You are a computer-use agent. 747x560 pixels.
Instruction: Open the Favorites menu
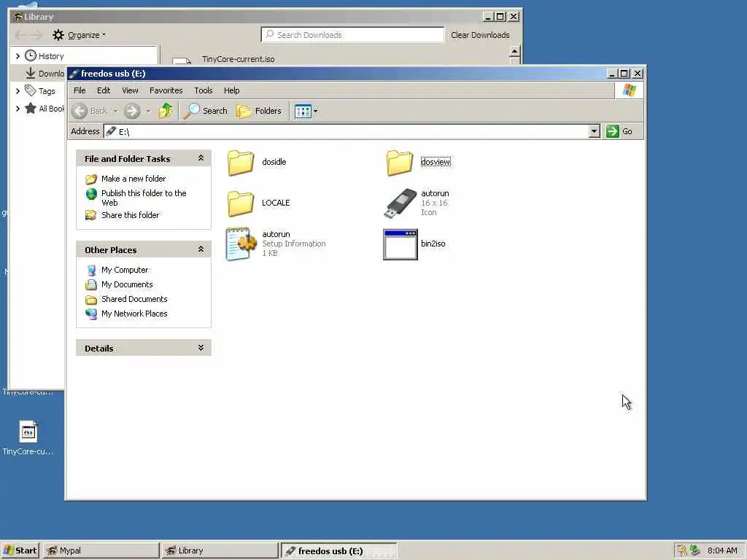[166, 90]
